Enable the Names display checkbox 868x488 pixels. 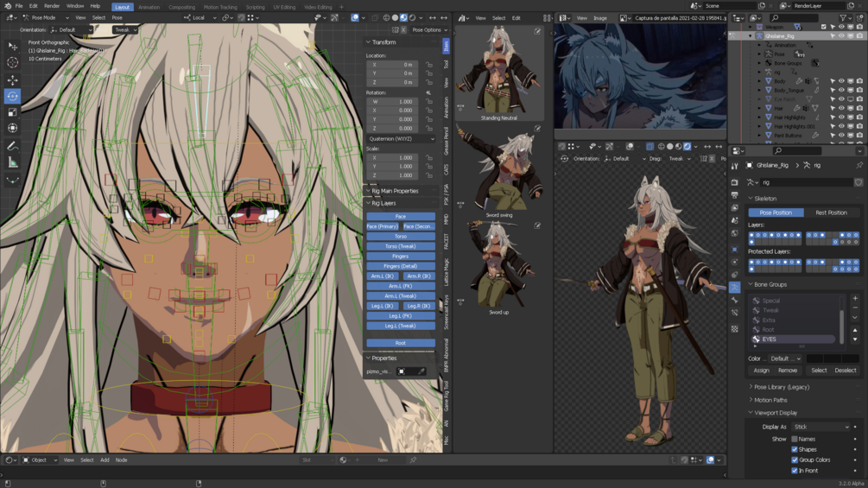point(795,439)
